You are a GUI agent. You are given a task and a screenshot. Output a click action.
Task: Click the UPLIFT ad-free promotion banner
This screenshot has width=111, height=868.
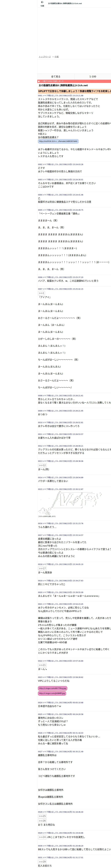[74, 91]
